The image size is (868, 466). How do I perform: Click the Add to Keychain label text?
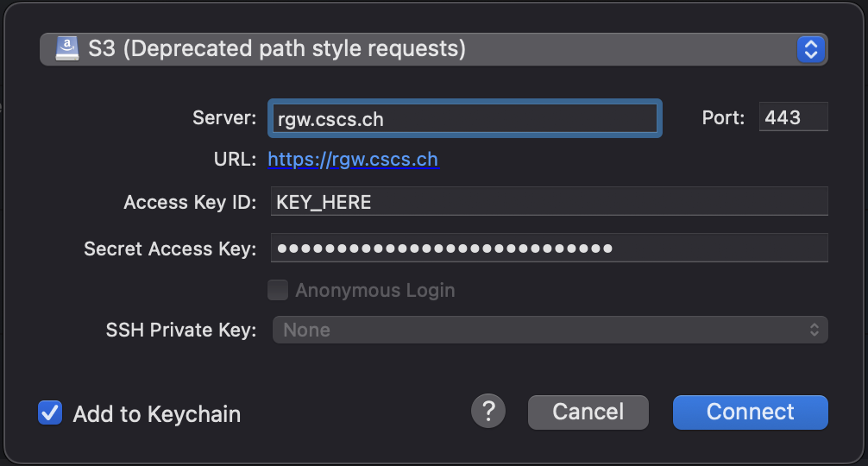point(157,414)
